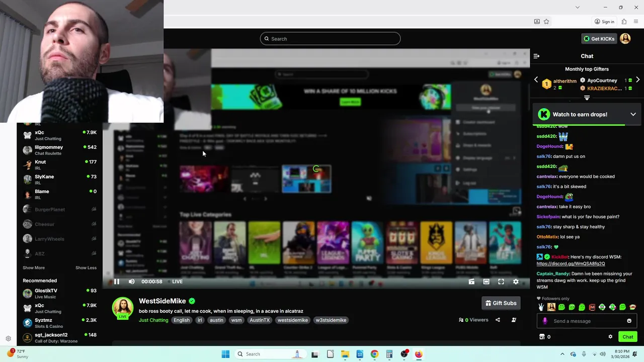
Task: Collapse the chat panel
Action: pyautogui.click(x=536, y=56)
